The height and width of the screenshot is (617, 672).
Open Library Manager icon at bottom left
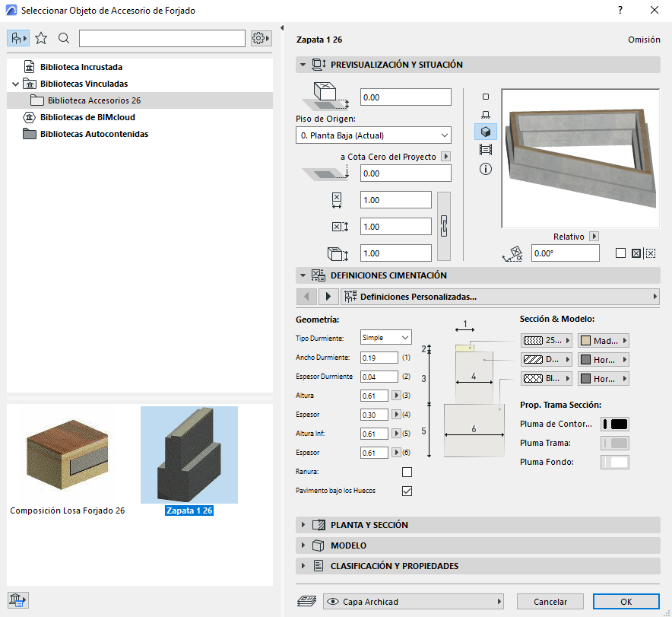click(17, 600)
